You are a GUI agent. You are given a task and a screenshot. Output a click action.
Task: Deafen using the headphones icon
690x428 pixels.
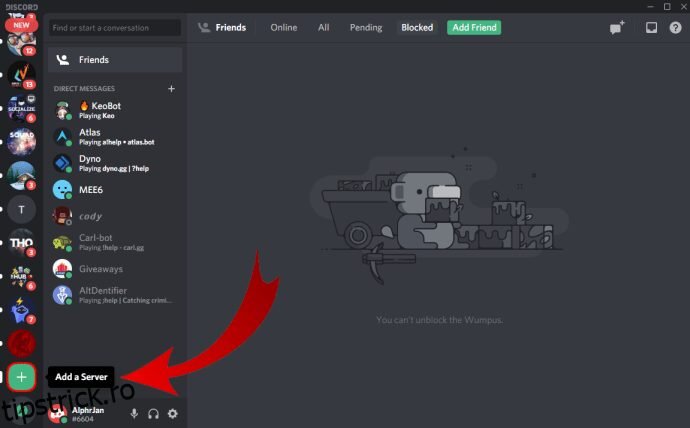click(x=153, y=413)
